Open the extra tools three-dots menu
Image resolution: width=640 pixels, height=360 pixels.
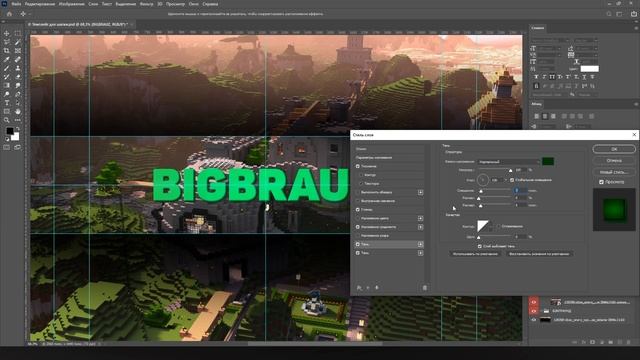pos(18,120)
